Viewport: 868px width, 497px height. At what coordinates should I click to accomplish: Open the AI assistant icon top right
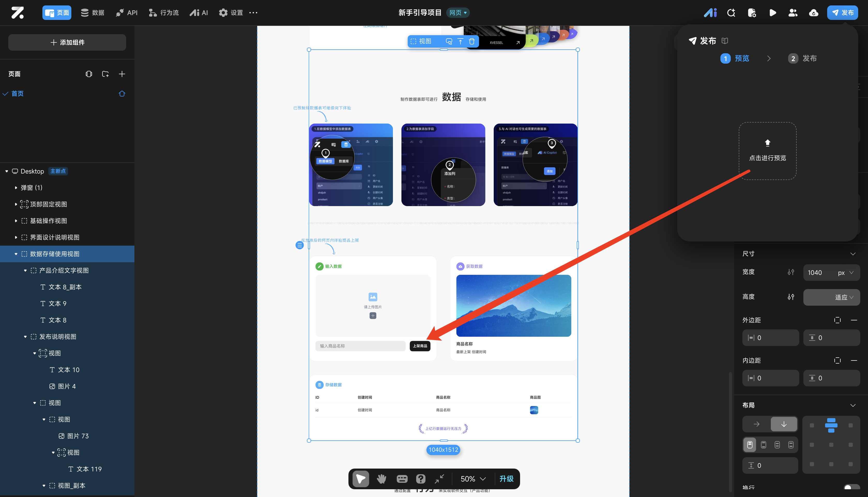coord(710,13)
